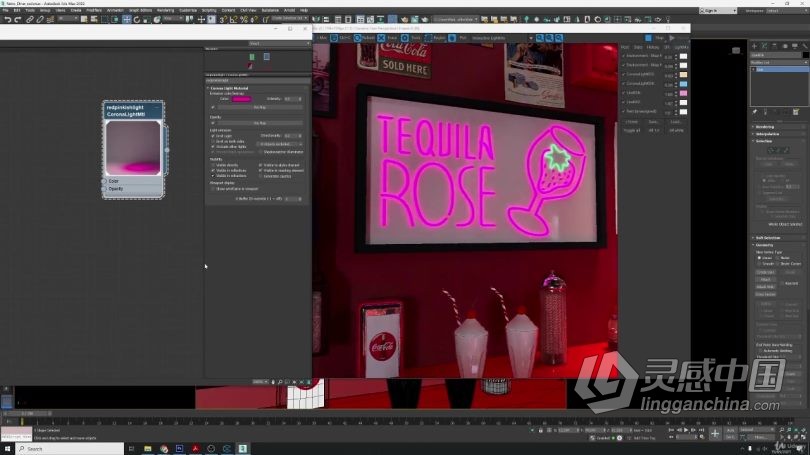Click the Redo arrow in main toolbar
Image resolution: width=810 pixels, height=455 pixels.
18,20
